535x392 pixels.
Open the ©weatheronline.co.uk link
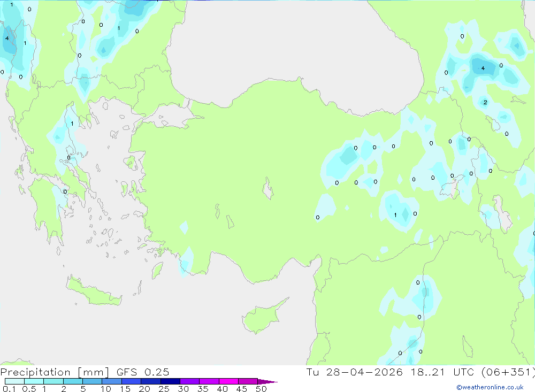pos(490,387)
